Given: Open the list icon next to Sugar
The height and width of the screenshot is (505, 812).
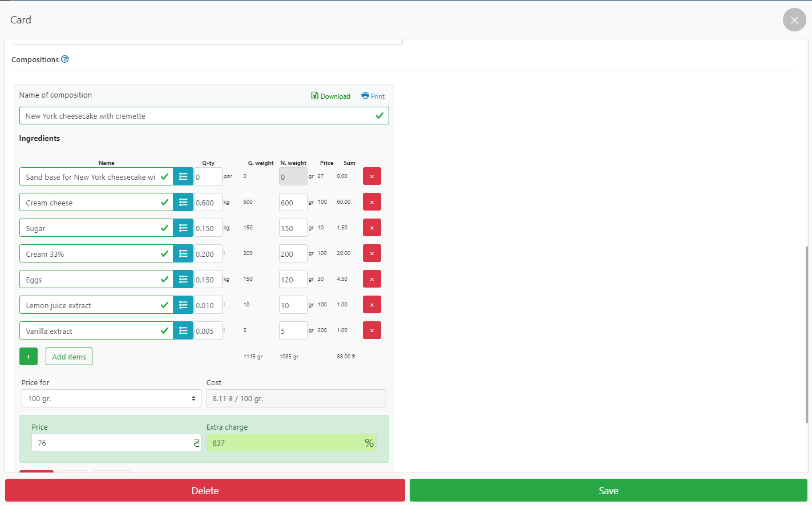Looking at the screenshot, I should pos(183,228).
